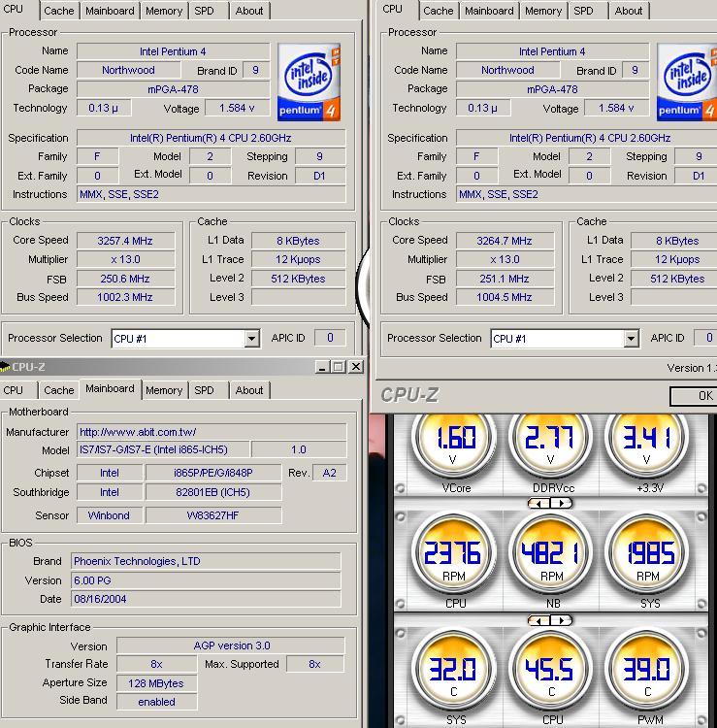
Task: Click model field IS7/IS7-G/IS7-E (Intel i865-ICH5)
Action: pos(163,449)
